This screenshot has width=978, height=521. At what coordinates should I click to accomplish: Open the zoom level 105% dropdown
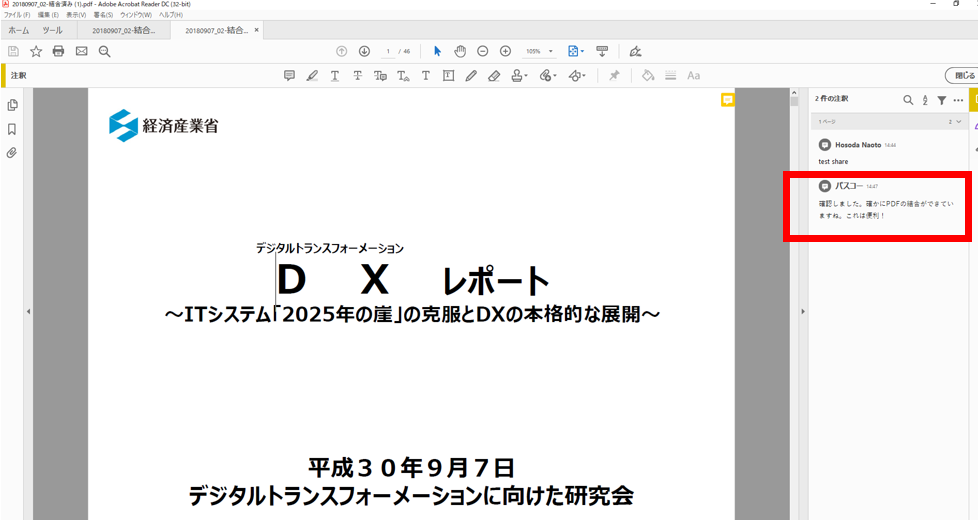click(539, 51)
